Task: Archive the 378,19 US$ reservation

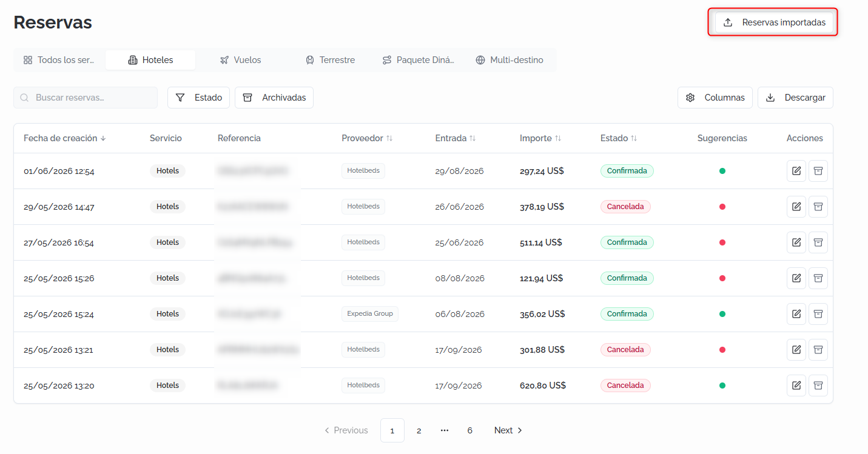Action: (818, 207)
